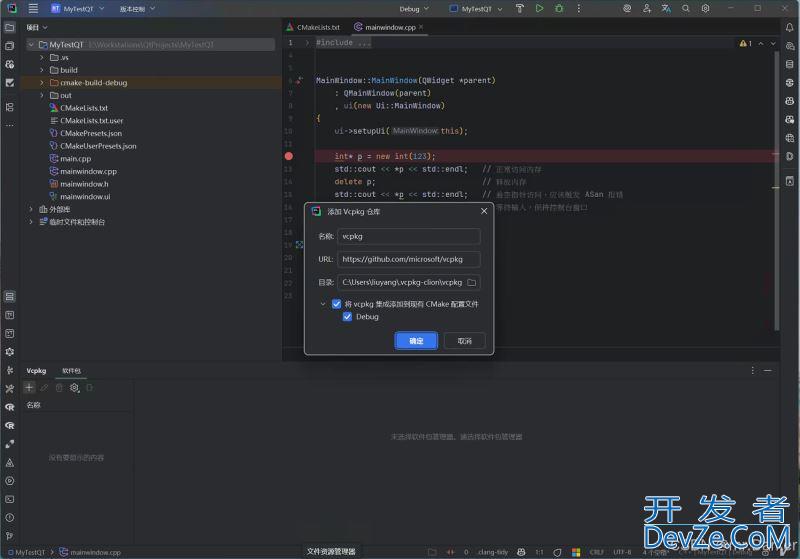
Task: Expand the External Libraries node
Action: (31, 209)
